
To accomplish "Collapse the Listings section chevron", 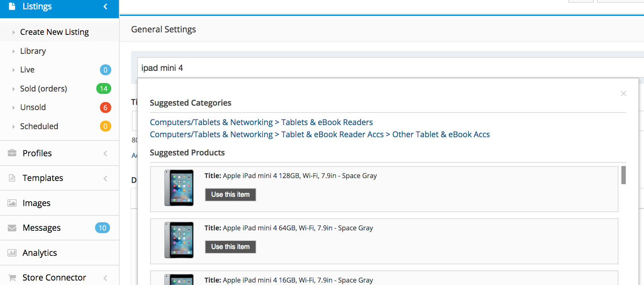I will coord(105,6).
